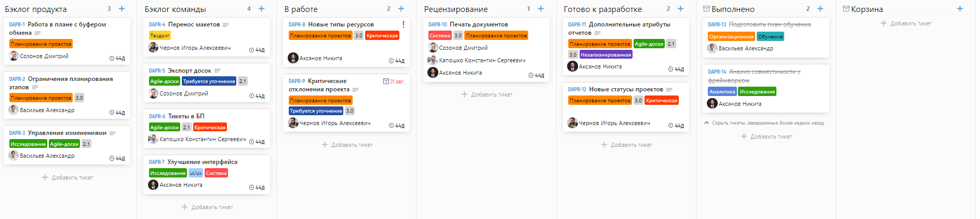Collapse tickets completed over a week ago
This screenshot has height=219, width=980.
click(764, 123)
